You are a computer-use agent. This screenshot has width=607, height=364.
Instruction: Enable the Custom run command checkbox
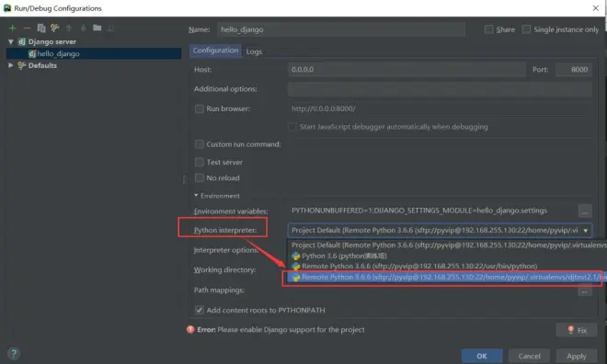(200, 144)
